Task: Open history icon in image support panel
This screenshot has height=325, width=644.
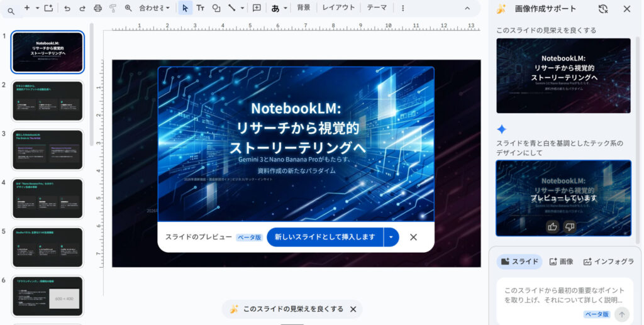Action: (603, 9)
